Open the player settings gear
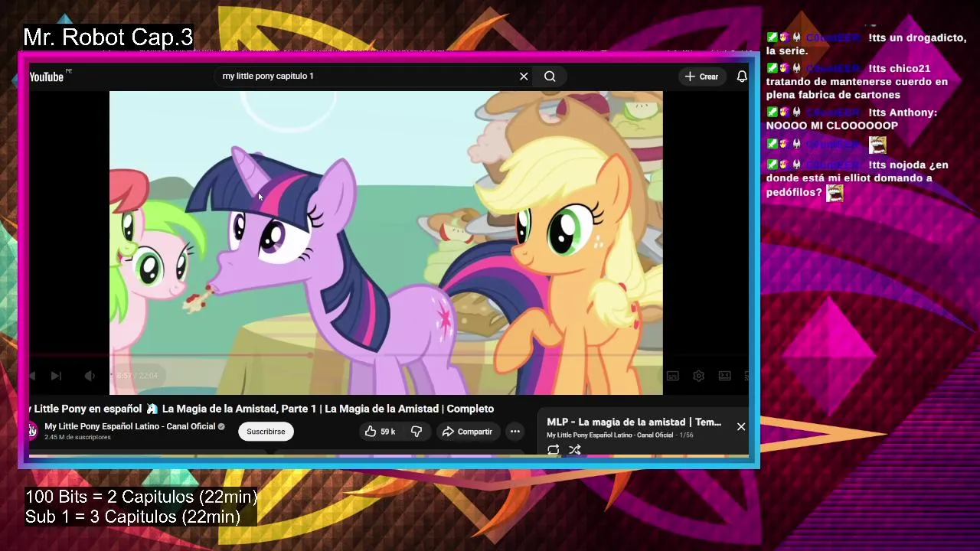The width and height of the screenshot is (980, 551). coord(698,376)
